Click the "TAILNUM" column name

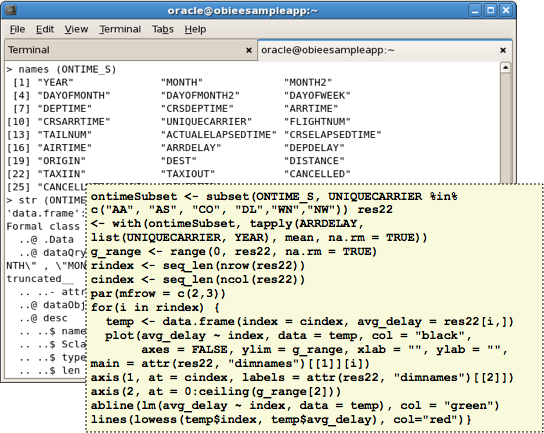[x=65, y=135]
